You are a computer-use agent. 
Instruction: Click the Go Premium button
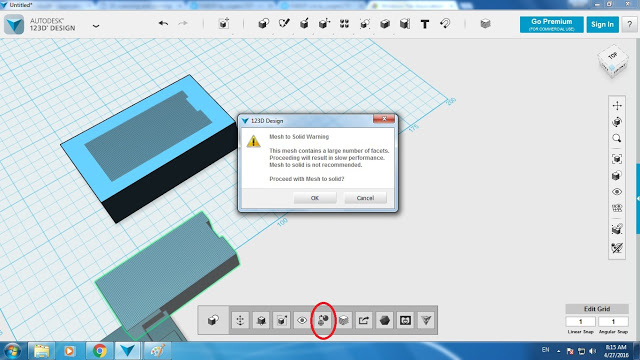(551, 24)
